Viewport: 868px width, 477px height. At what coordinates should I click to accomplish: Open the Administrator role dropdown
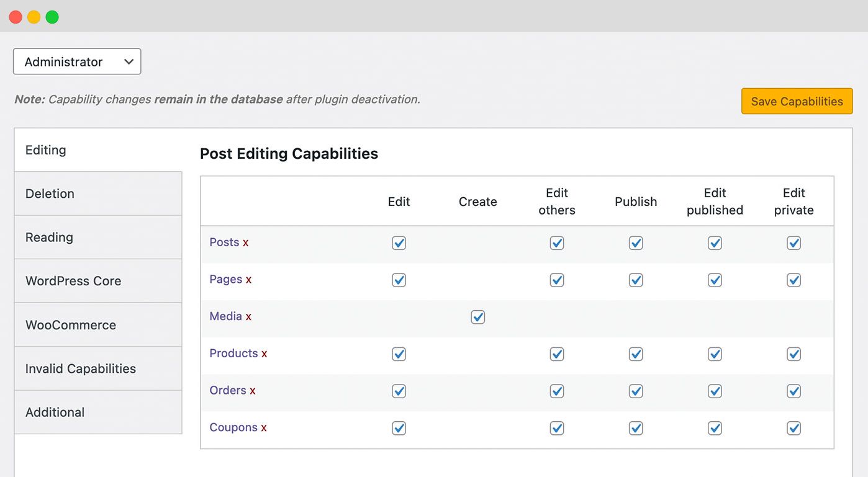pyautogui.click(x=77, y=61)
